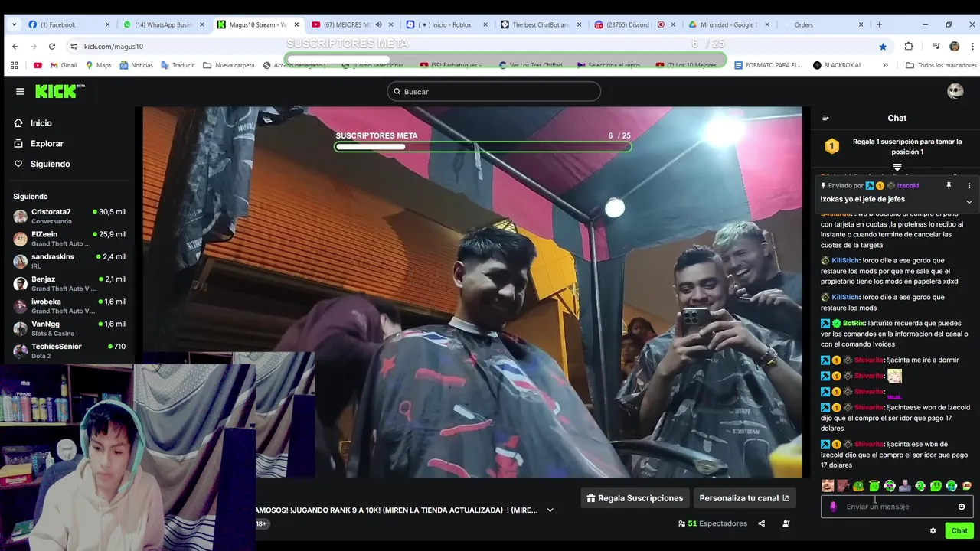This screenshot has height=551, width=980.
Task: Insert the first face emote
Action: point(828,486)
